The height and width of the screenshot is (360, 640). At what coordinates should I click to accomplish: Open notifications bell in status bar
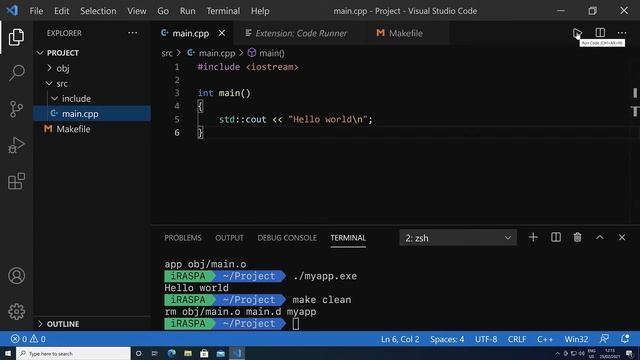[x=625, y=339]
